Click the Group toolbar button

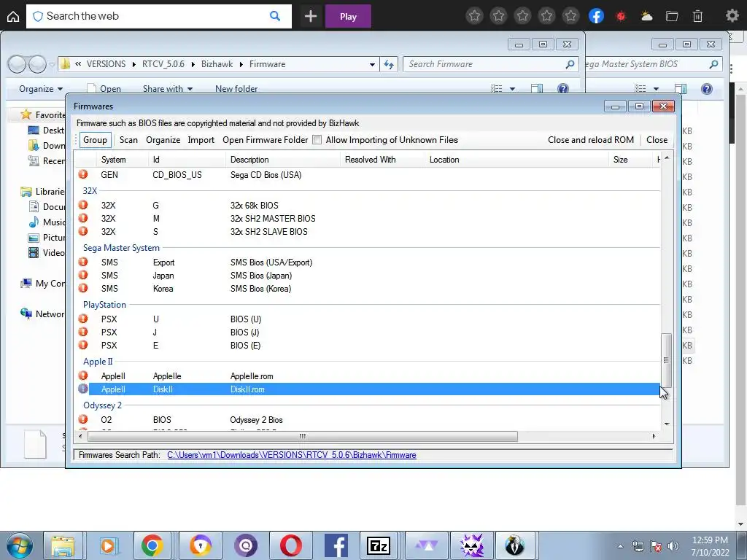[96, 140]
